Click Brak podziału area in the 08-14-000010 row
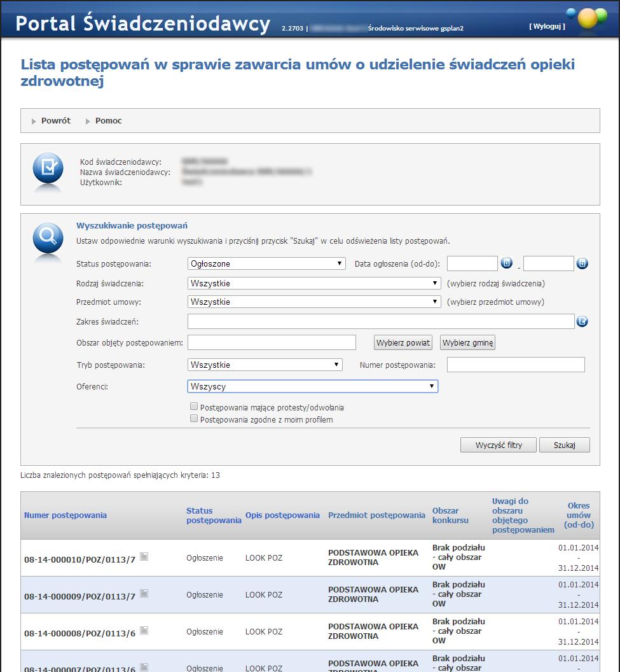This screenshot has width=620, height=672. pyautogui.click(x=458, y=557)
